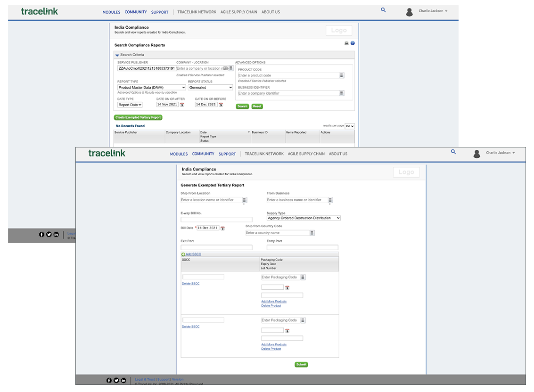
Task: Open Report Type dropdown showing Product Master Data
Action: (x=152, y=88)
